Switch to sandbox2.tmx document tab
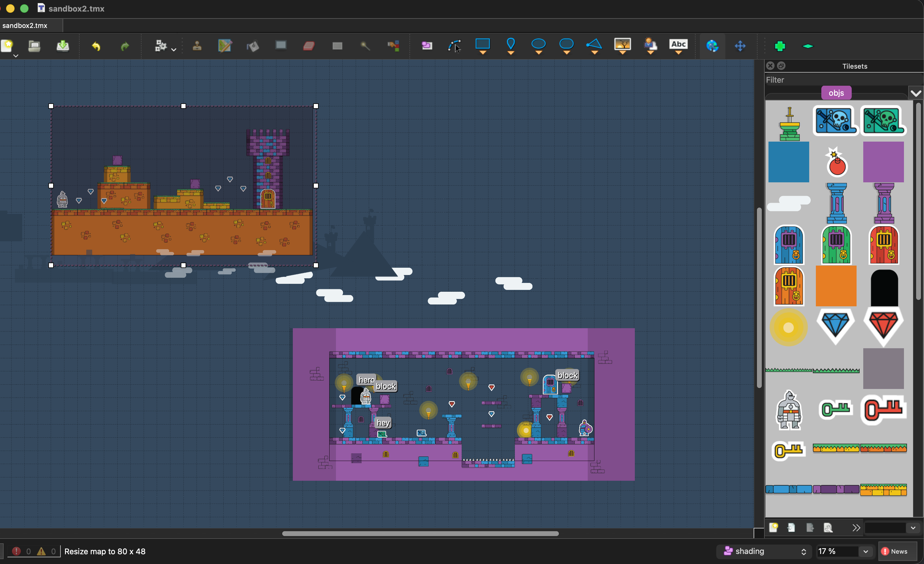924x564 pixels. [x=25, y=26]
